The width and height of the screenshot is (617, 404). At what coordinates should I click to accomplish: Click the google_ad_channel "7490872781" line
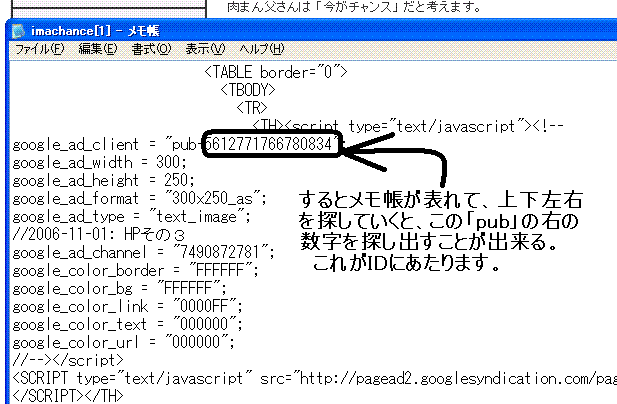click(144, 253)
